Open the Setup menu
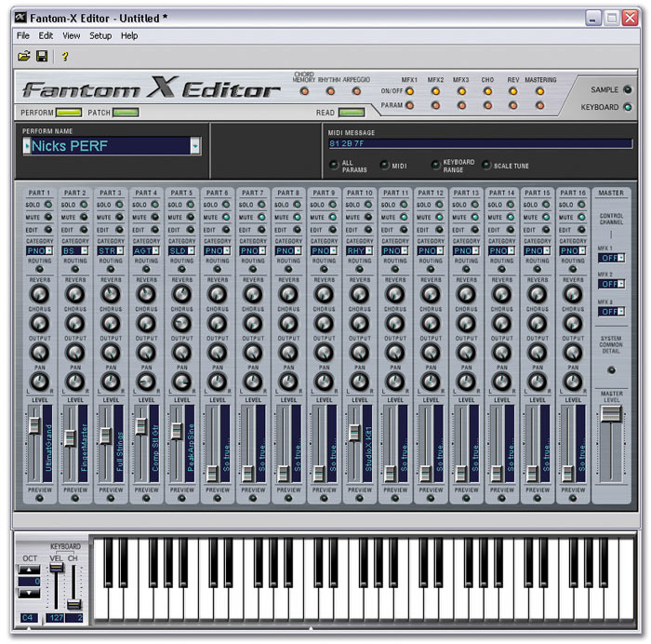The height and width of the screenshot is (644, 651). pyautogui.click(x=100, y=35)
